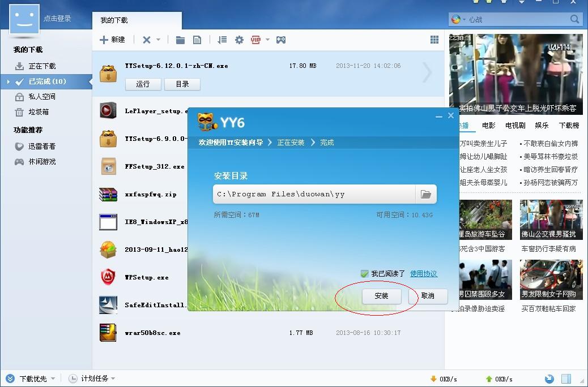Click the 点击登录 login link

(x=57, y=18)
